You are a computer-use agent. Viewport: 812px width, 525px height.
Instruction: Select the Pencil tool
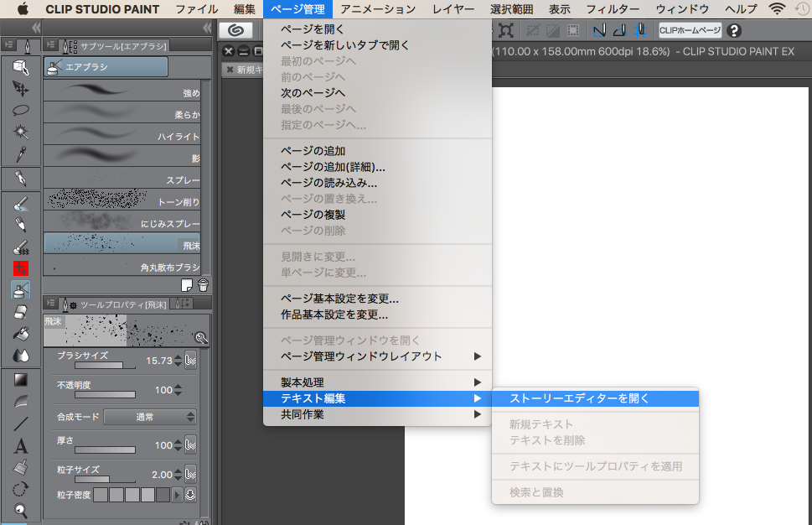click(21, 225)
